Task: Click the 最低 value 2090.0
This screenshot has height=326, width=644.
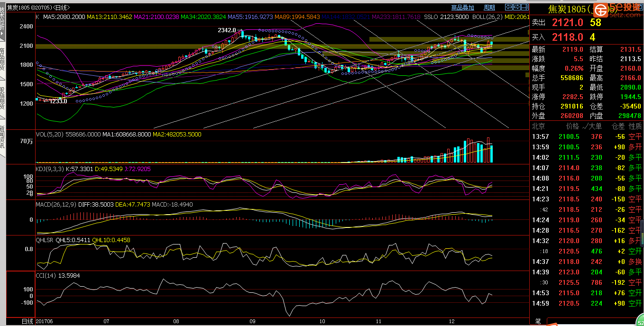Action: point(631,87)
